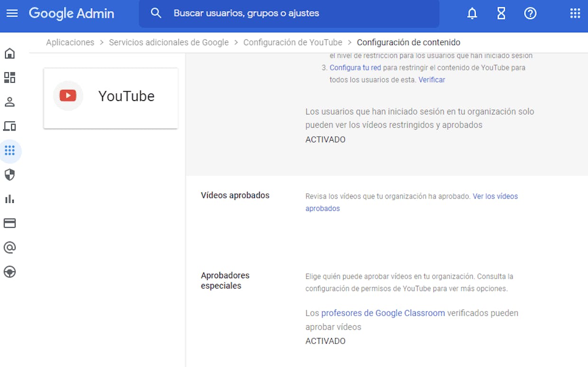588x367 pixels.
Task: Click the red YouTube logo icon
Action: pyautogui.click(x=68, y=96)
